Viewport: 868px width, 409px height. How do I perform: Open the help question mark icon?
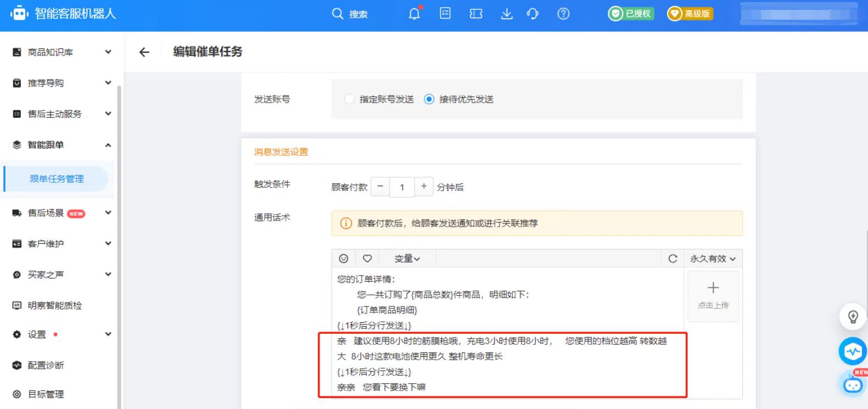pos(563,14)
